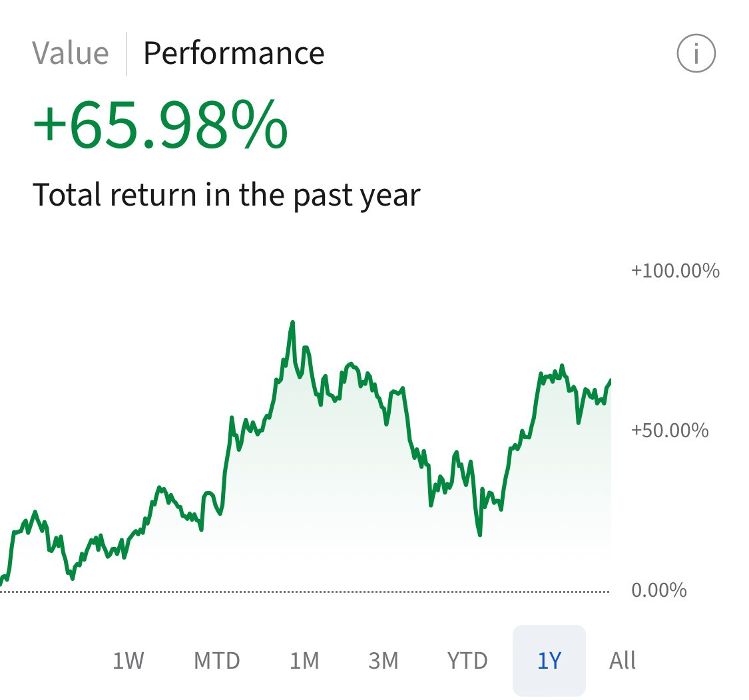Select the YTD range option

pyautogui.click(x=467, y=661)
